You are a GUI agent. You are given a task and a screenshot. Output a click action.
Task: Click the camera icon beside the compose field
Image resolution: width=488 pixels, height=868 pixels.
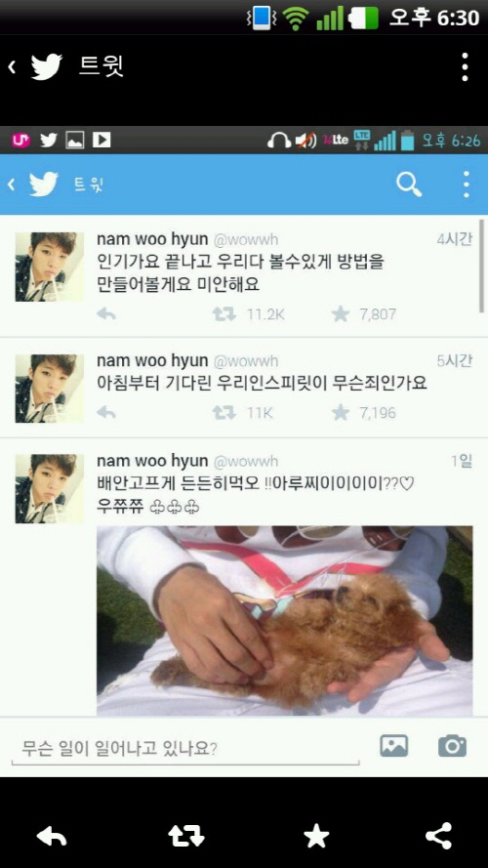[452, 746]
